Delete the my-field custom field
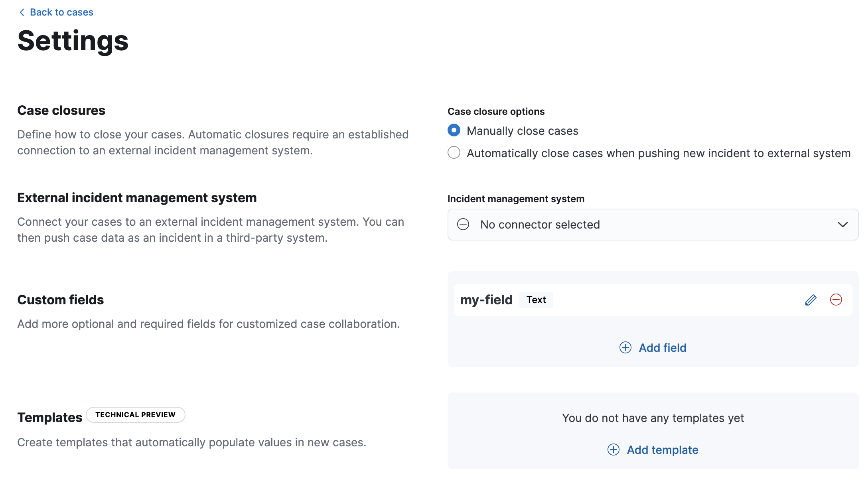The height and width of the screenshot is (487, 868). (836, 300)
